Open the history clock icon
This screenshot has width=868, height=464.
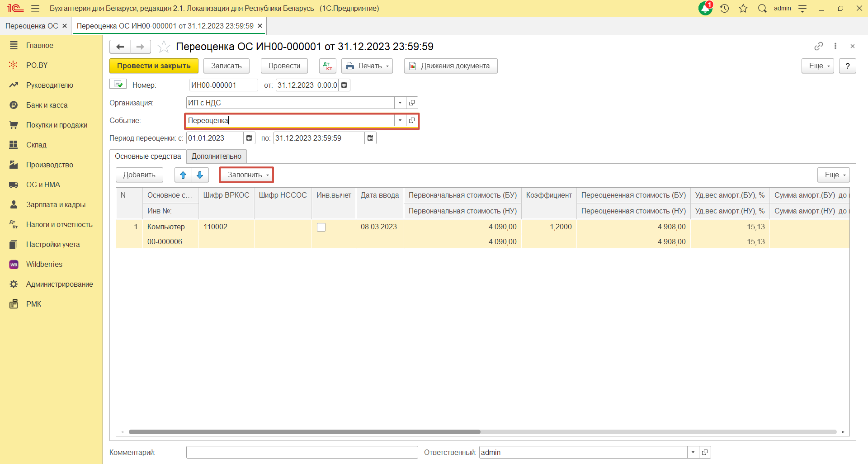725,8
